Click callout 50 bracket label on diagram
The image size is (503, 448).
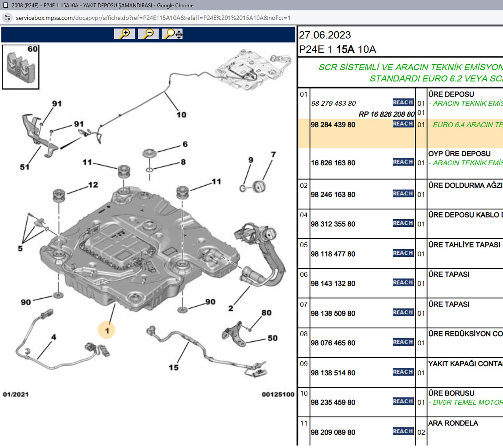pyautogui.click(x=272, y=338)
